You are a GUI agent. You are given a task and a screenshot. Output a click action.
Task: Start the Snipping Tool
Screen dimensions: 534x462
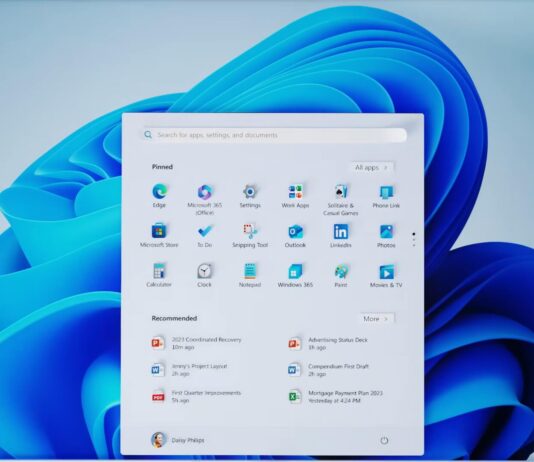[x=250, y=236]
